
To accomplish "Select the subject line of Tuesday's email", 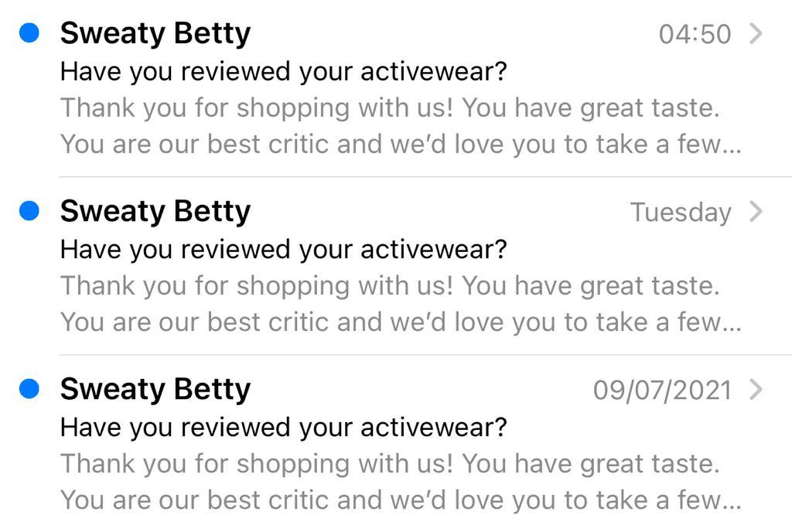I will [283, 250].
